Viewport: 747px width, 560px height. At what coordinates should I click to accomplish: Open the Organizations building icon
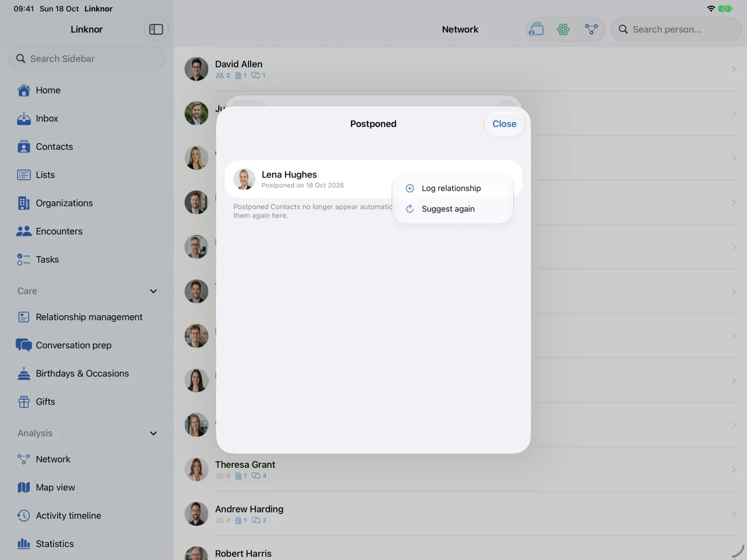24,203
